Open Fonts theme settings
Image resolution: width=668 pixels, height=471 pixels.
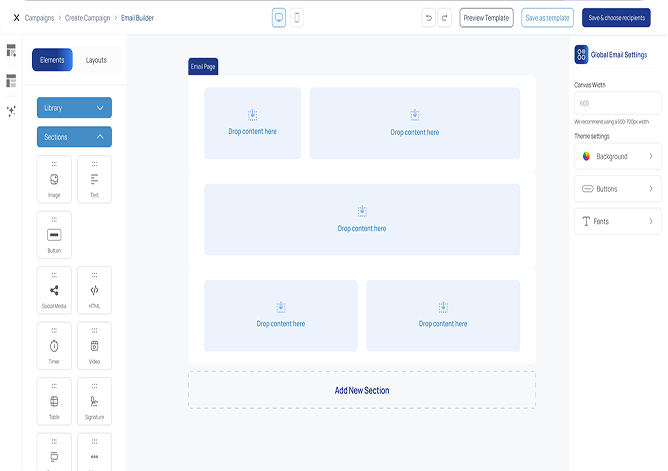[x=618, y=221]
